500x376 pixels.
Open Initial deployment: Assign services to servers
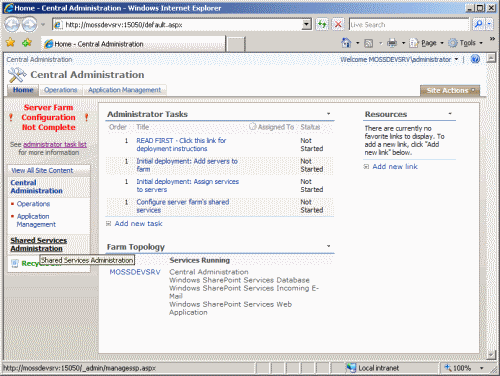[x=188, y=185]
